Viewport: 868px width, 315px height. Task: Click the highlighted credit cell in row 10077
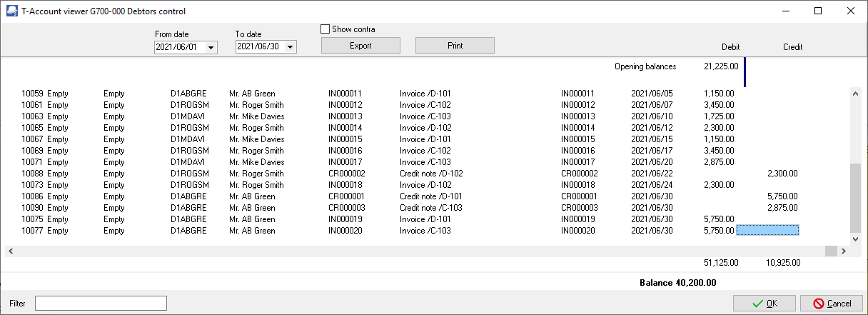pyautogui.click(x=767, y=230)
